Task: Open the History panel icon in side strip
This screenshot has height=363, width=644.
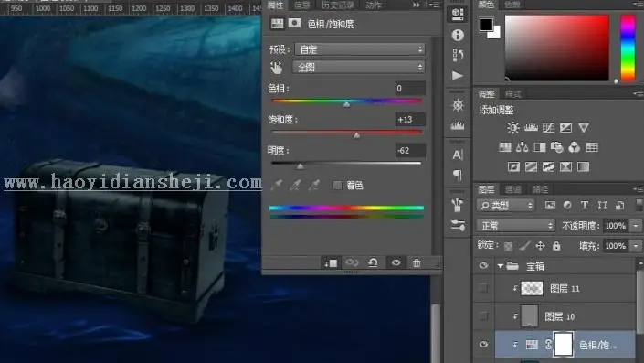Action: (x=458, y=55)
